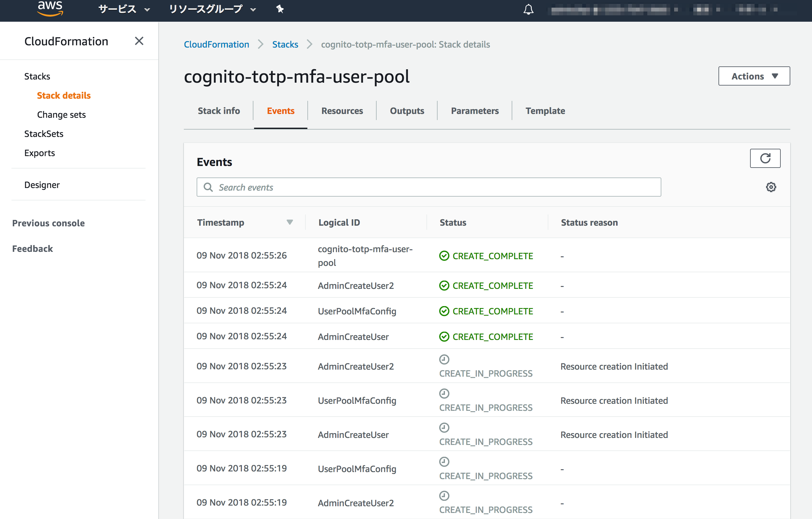Open Stacks from the breadcrumb
This screenshot has width=812, height=519.
(285, 44)
